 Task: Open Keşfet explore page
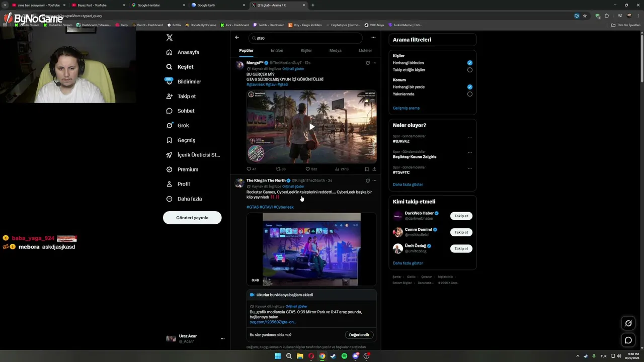180,67
